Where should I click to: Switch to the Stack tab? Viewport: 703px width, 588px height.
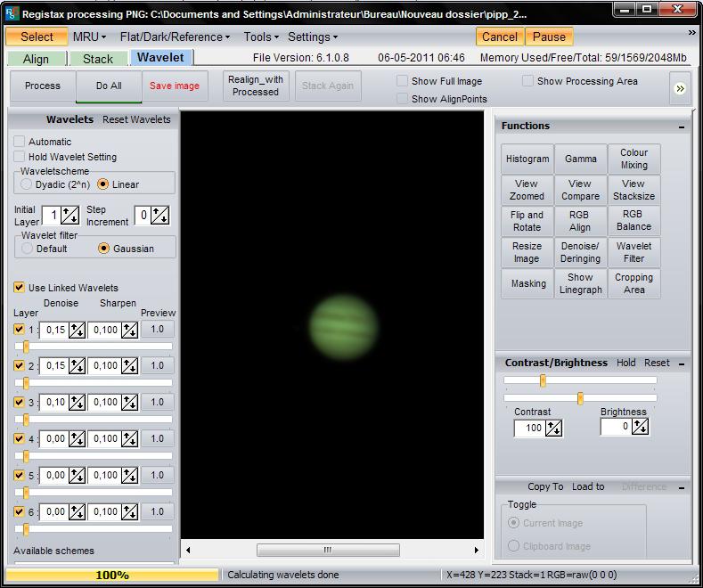[x=98, y=59]
